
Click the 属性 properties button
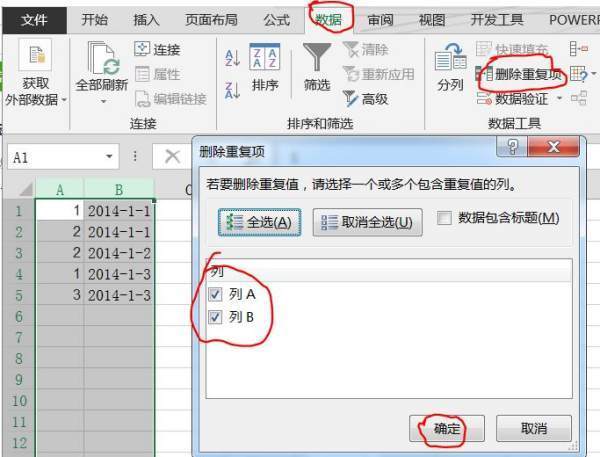pos(157,74)
